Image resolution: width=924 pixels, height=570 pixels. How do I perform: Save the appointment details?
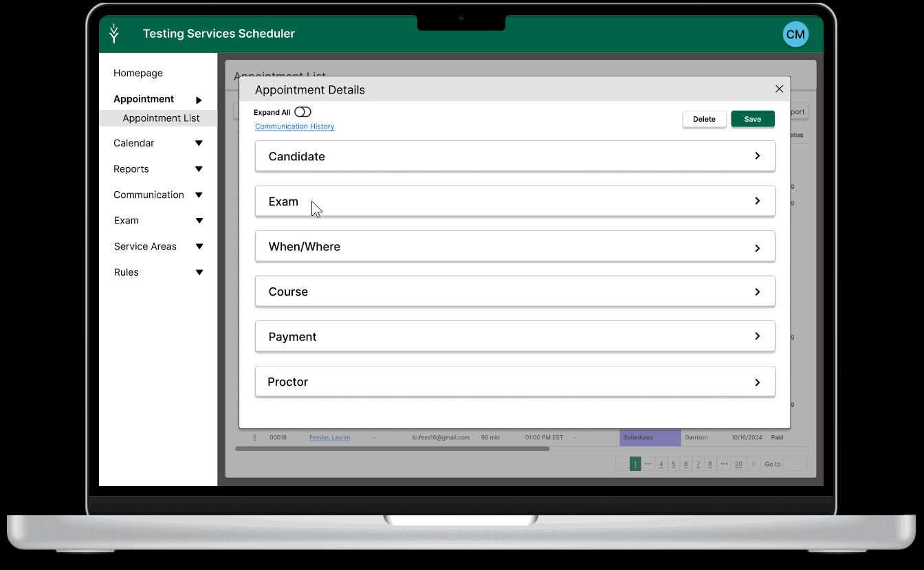[753, 119]
